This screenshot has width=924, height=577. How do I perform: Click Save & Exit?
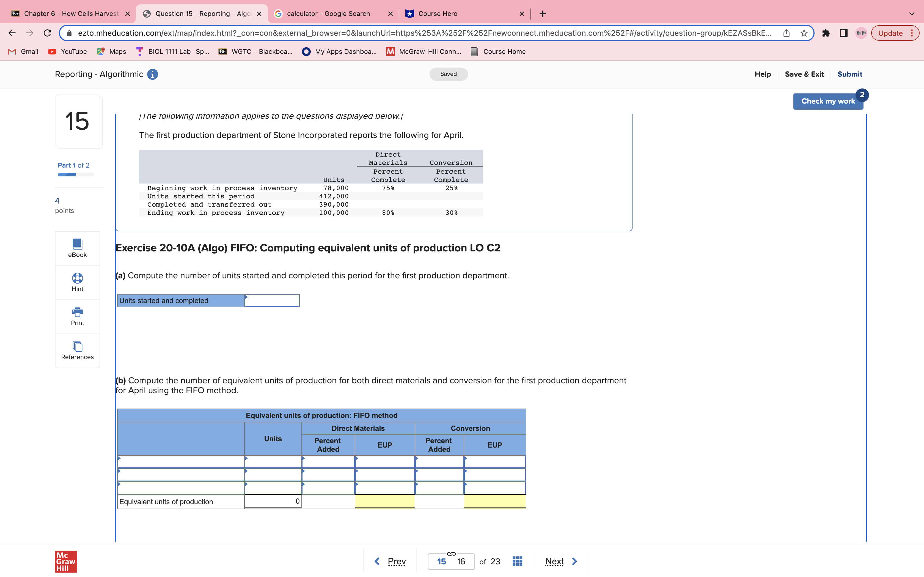(x=804, y=74)
